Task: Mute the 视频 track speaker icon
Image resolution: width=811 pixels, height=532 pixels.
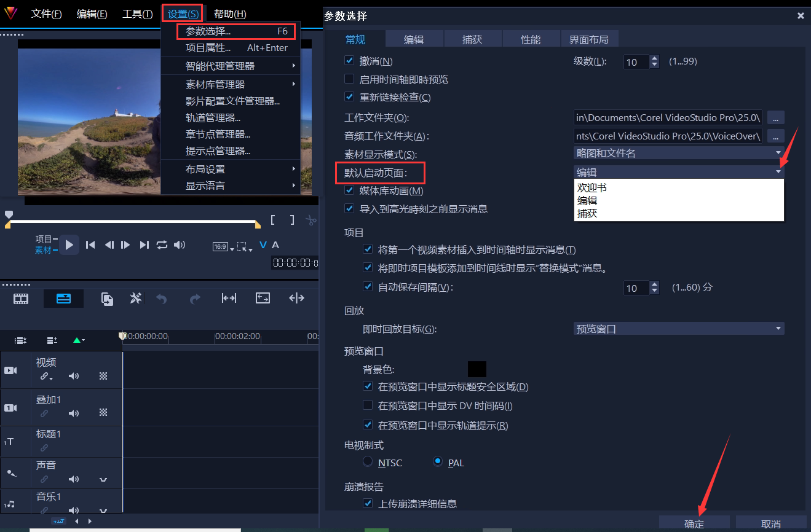Action: tap(74, 377)
